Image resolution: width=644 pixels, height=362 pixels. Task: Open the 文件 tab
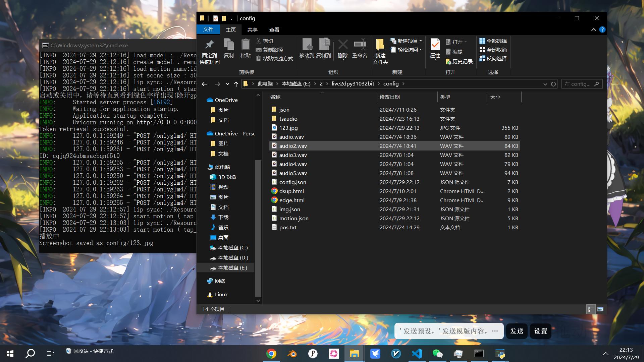pyautogui.click(x=208, y=29)
